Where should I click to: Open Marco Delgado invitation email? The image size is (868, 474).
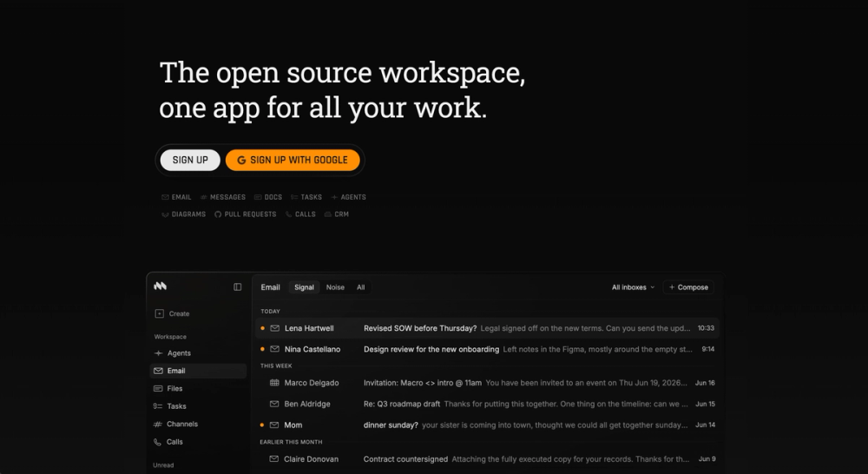pyautogui.click(x=487, y=383)
